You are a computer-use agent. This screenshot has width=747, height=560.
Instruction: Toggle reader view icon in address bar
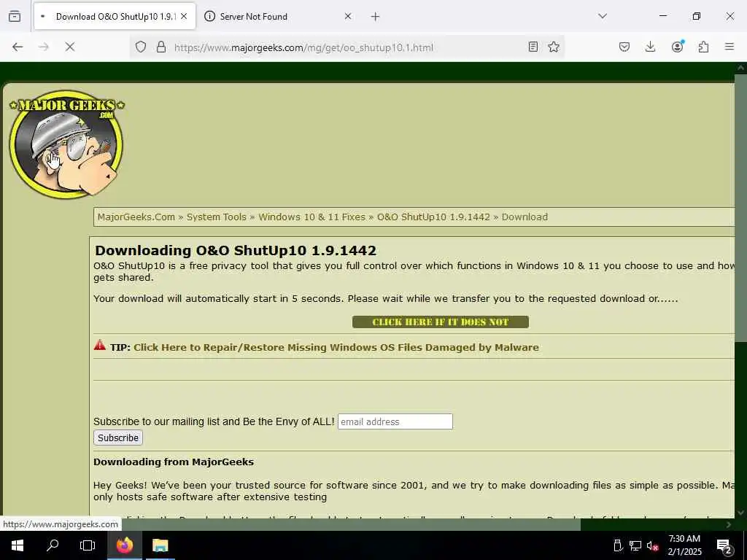[x=533, y=47]
